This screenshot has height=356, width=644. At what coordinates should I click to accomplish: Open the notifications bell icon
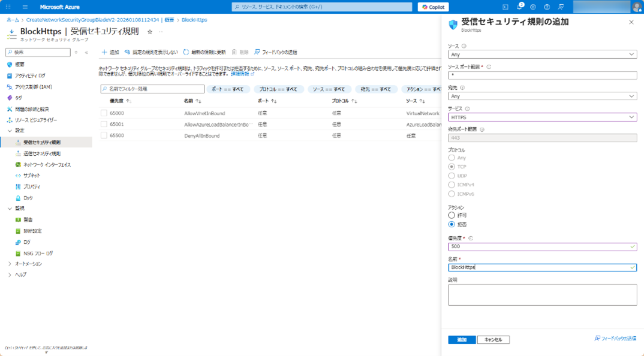(x=519, y=7)
